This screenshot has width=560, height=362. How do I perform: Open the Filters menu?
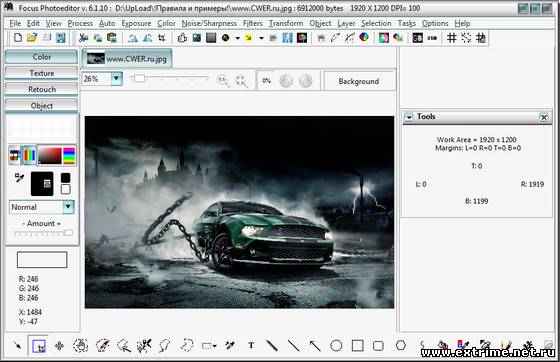252,23
